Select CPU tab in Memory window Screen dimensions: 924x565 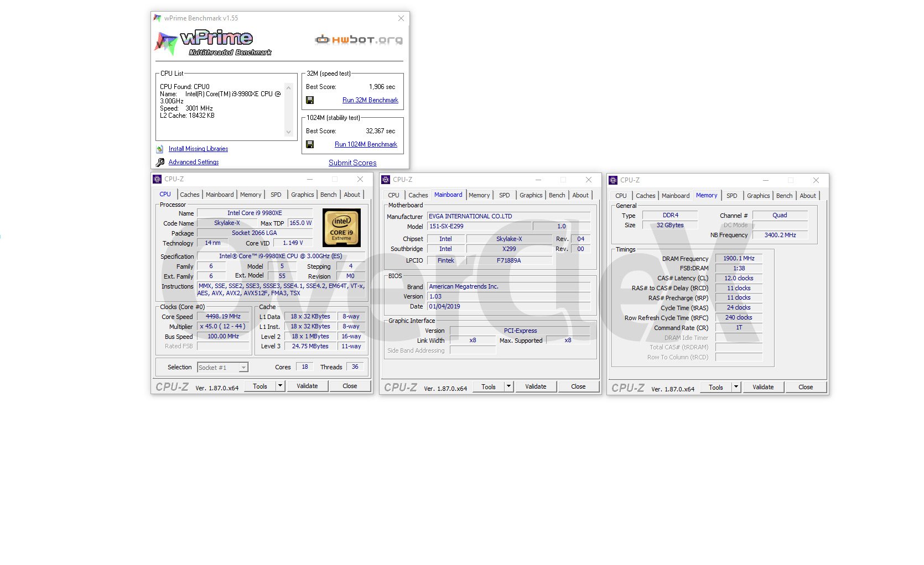[621, 196]
